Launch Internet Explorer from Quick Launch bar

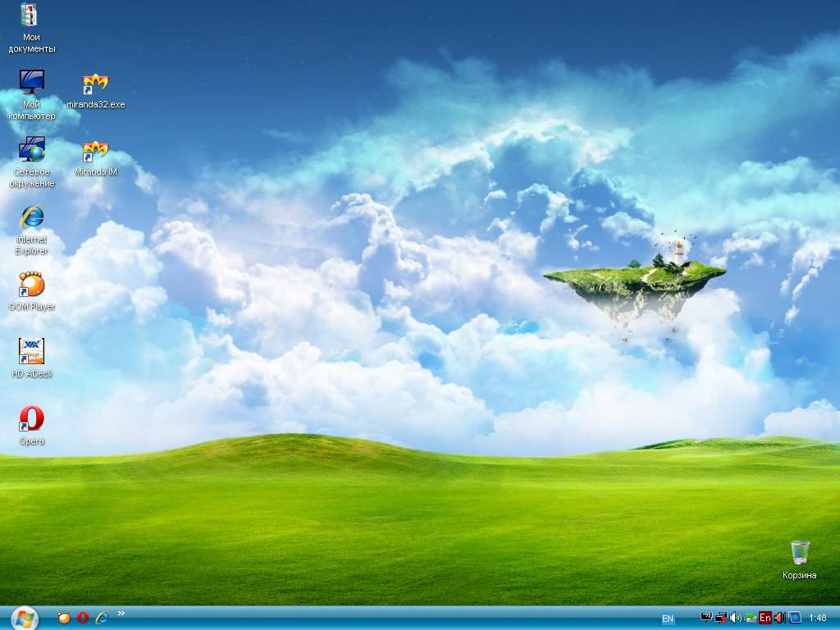pos(102,618)
